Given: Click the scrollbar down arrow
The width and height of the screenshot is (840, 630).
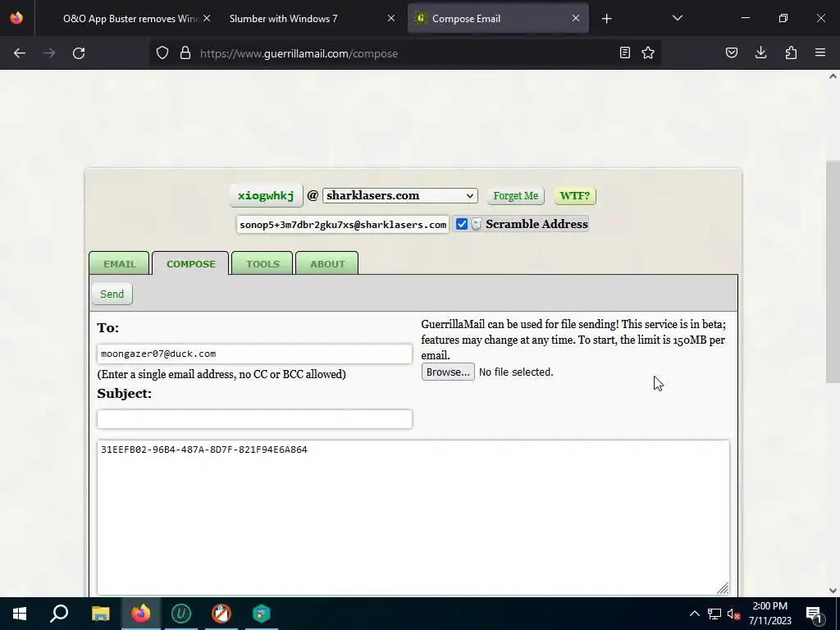Looking at the screenshot, I should click(x=833, y=591).
